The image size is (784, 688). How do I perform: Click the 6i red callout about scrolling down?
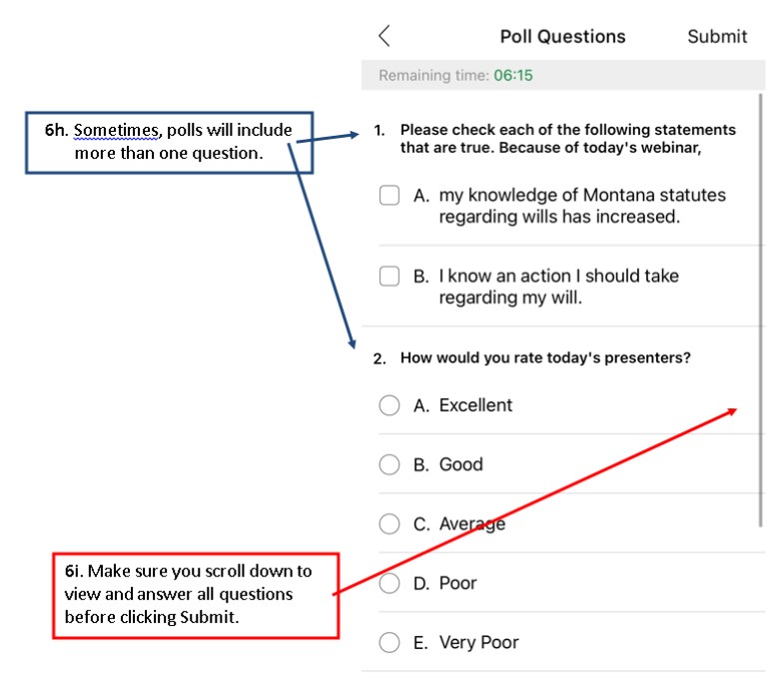[x=196, y=595]
